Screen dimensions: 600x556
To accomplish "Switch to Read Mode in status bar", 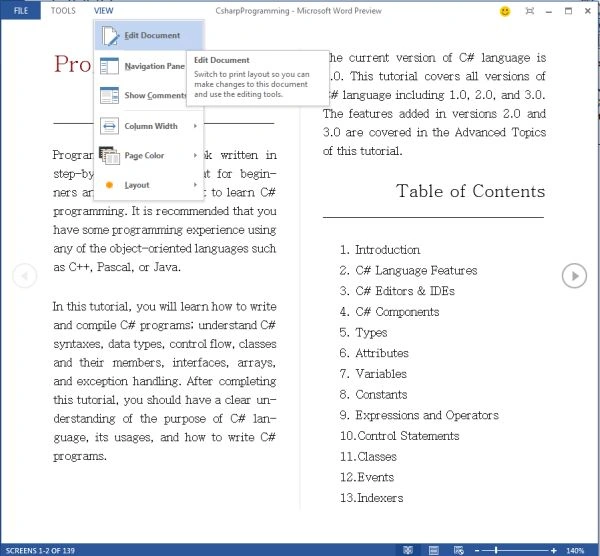I will (x=408, y=550).
